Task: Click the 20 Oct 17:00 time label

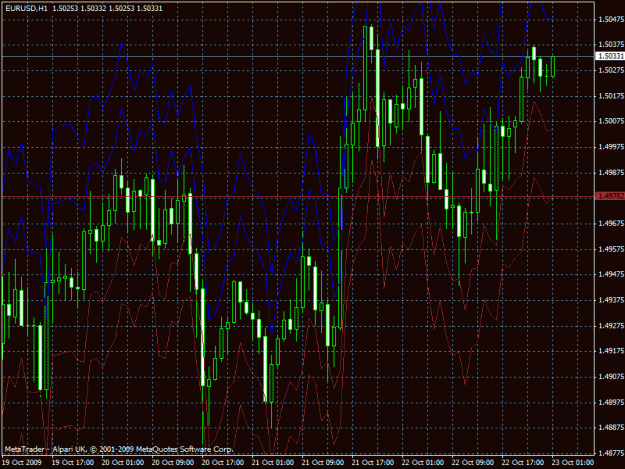Action: tap(223, 463)
